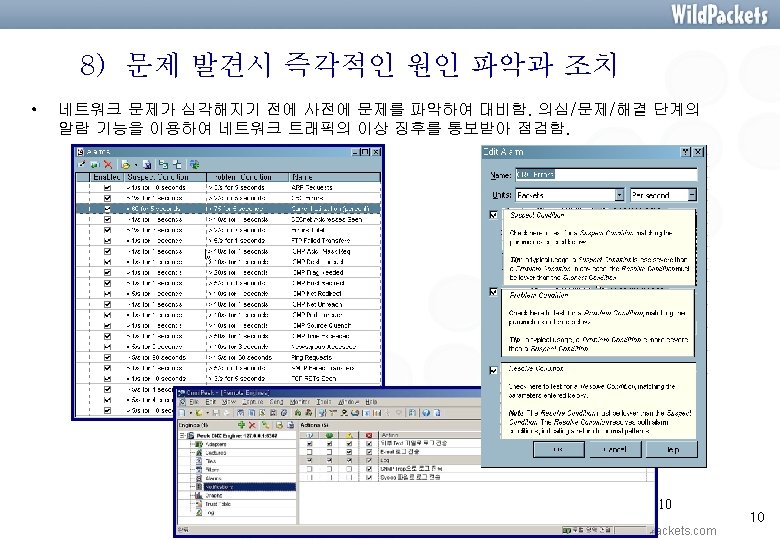780x540 pixels.
Task: Click the Cancel button in Edit Alarm dialog
Action: (615, 450)
